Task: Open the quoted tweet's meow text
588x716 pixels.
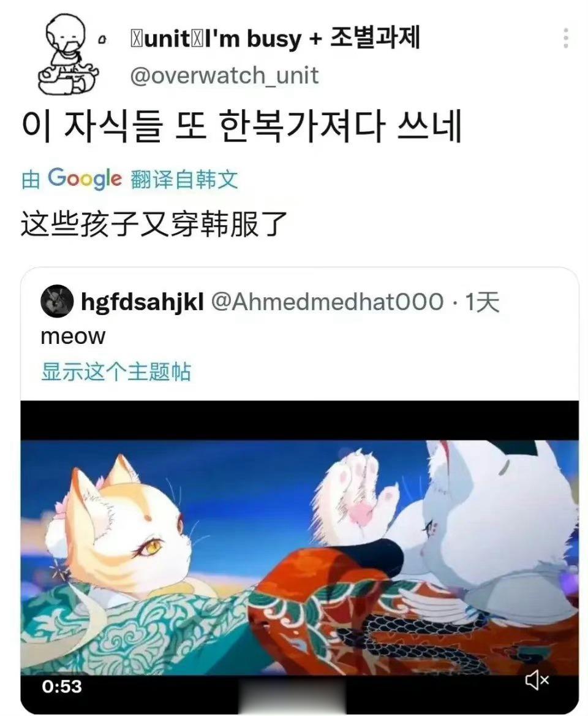Action: point(73,337)
